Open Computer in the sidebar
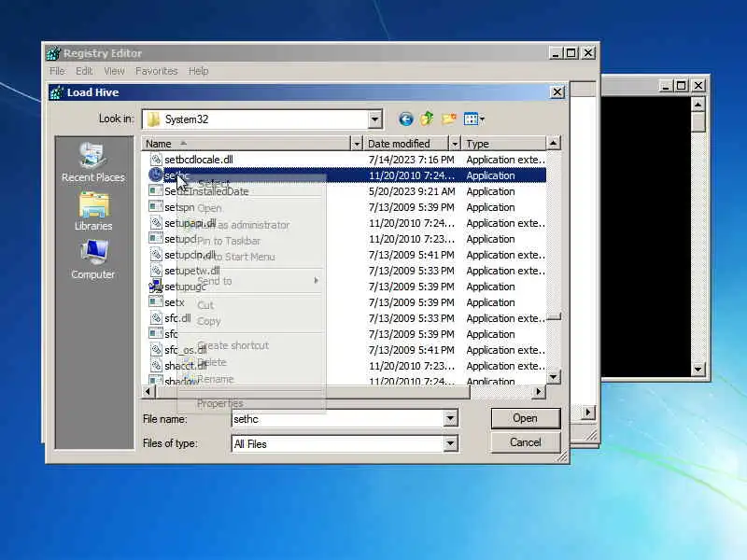Screen dimensions: 747x560 pos(92,259)
